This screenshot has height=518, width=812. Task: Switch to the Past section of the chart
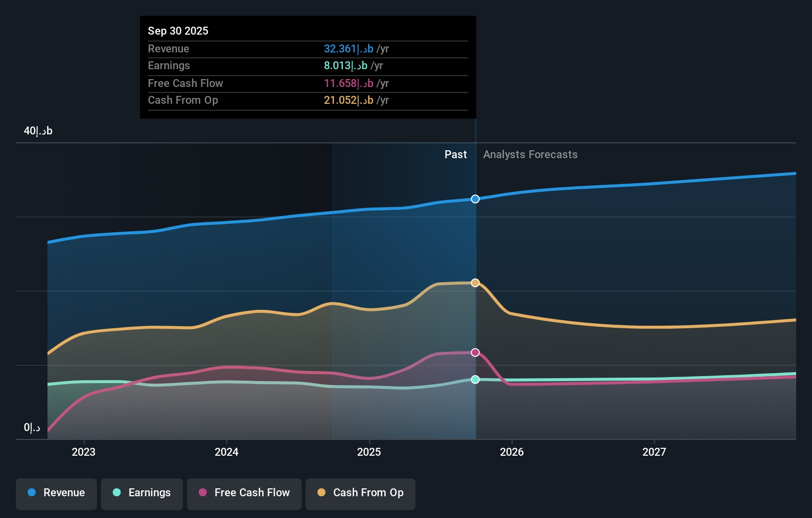click(455, 154)
